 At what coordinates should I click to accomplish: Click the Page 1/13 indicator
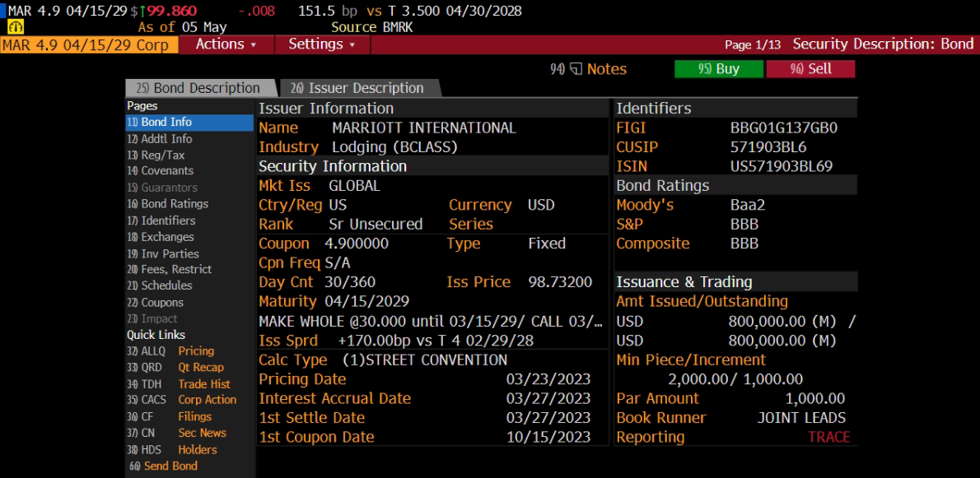click(754, 45)
